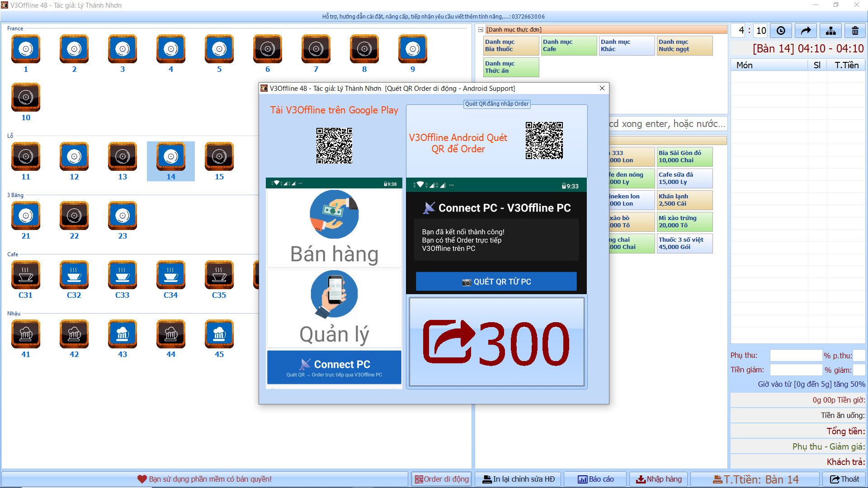Collapse the Danh mục thực đơn group
Viewport: 868px width, 488px height.
(x=481, y=30)
